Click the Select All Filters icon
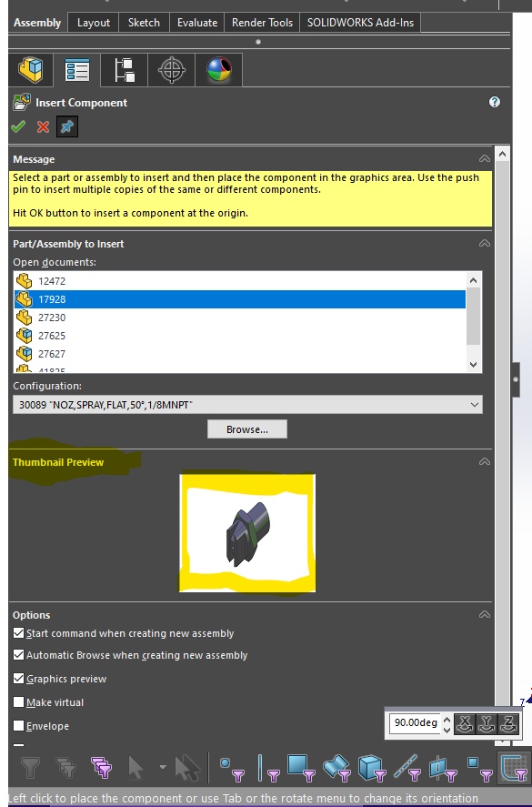Screen dimensions: 532x807 coord(101,769)
